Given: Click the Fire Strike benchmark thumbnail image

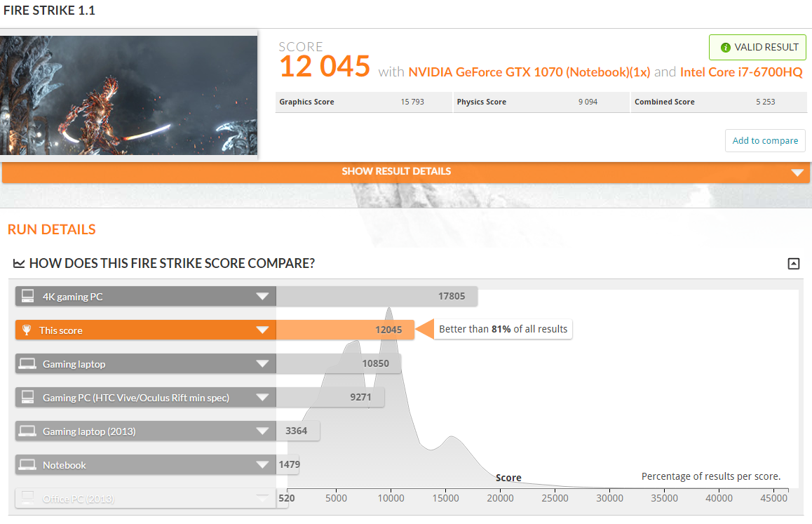Looking at the screenshot, I should (x=128, y=95).
